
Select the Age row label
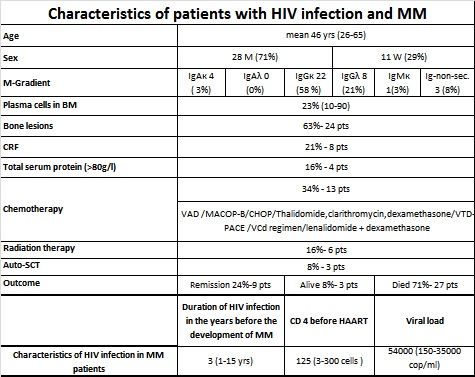[11, 36]
